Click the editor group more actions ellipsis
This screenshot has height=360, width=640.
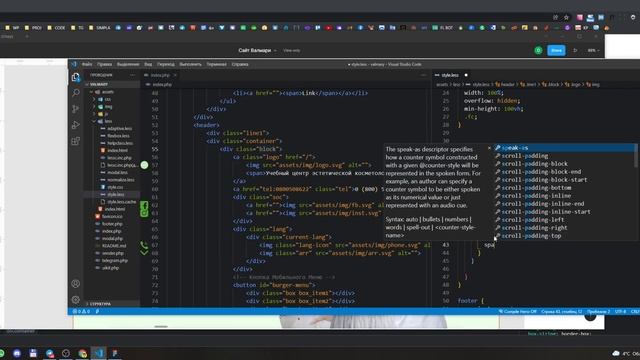coord(423,75)
